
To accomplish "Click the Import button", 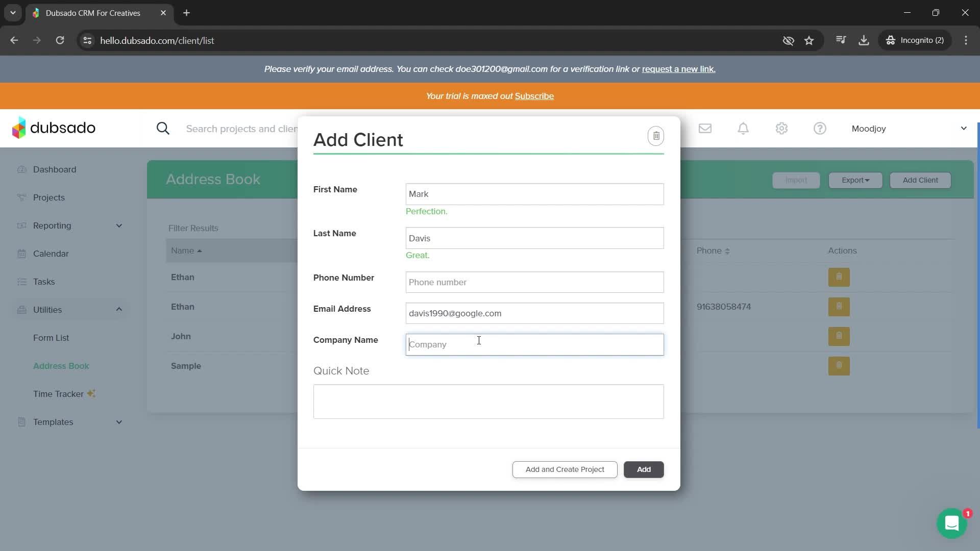I will coord(796,180).
